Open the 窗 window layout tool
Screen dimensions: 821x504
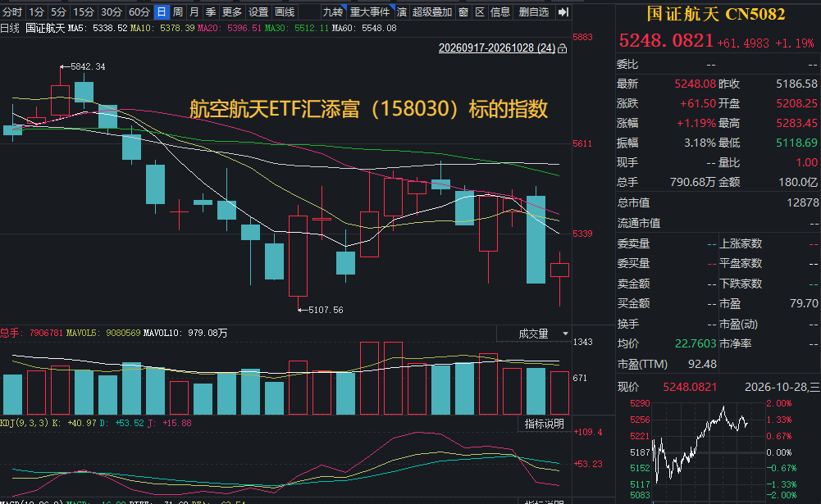(x=463, y=12)
